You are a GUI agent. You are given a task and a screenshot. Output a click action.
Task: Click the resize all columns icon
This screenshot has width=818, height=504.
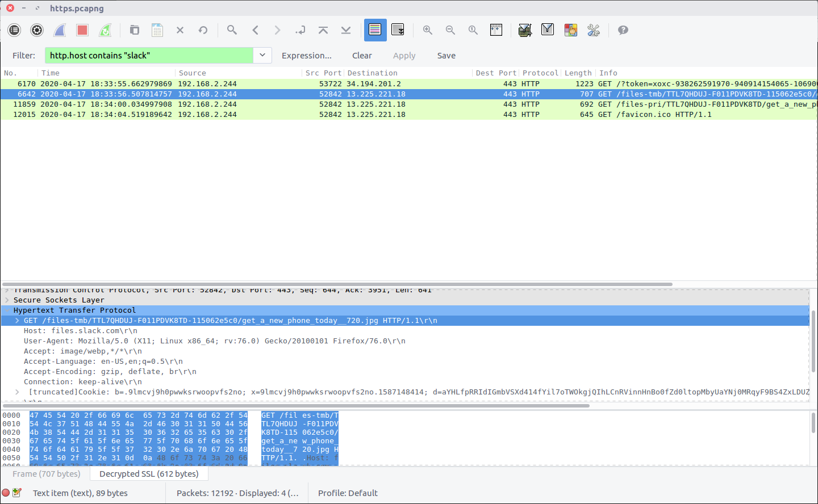[496, 30]
